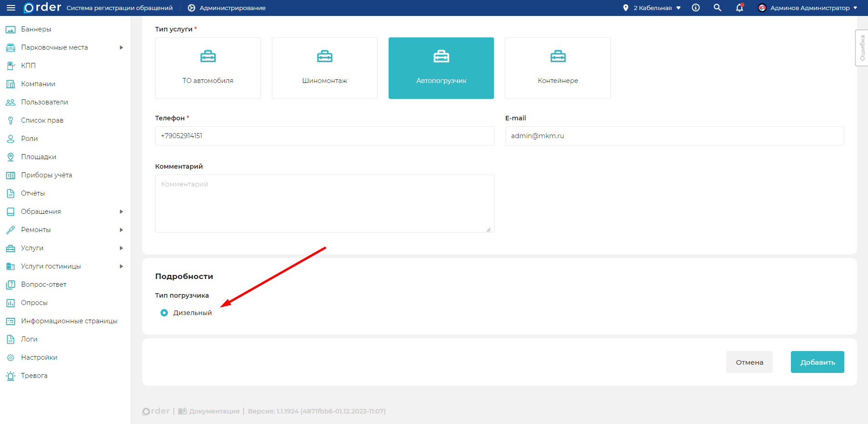Open the info circle icon
868x424 pixels.
(696, 8)
